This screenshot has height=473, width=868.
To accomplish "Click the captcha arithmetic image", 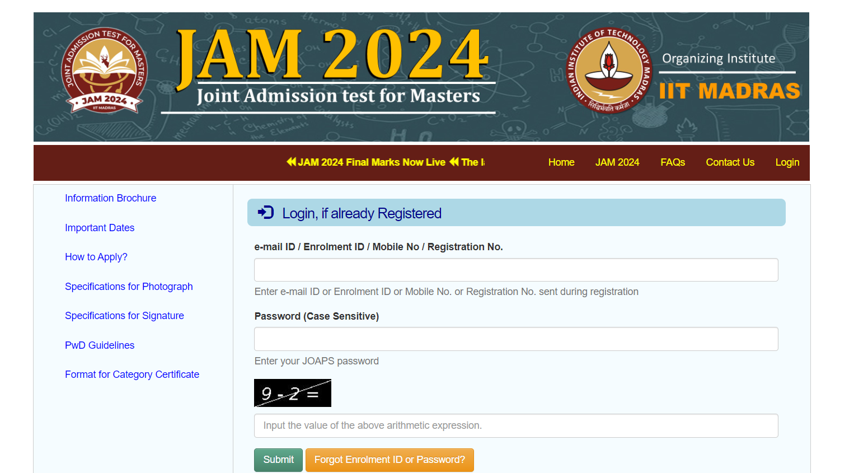I will click(x=293, y=393).
